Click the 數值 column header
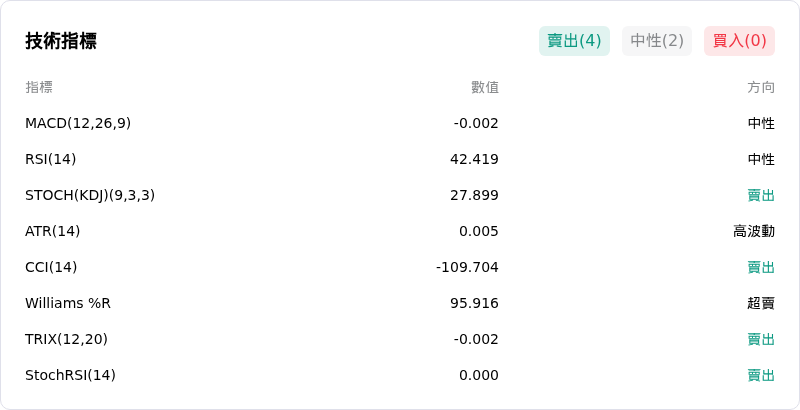Viewport: 800px width, 410px height. [x=485, y=87]
